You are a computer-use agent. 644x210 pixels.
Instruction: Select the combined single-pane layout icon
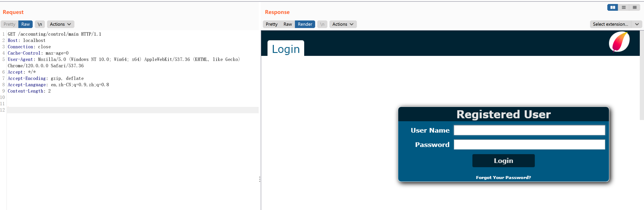point(635,8)
